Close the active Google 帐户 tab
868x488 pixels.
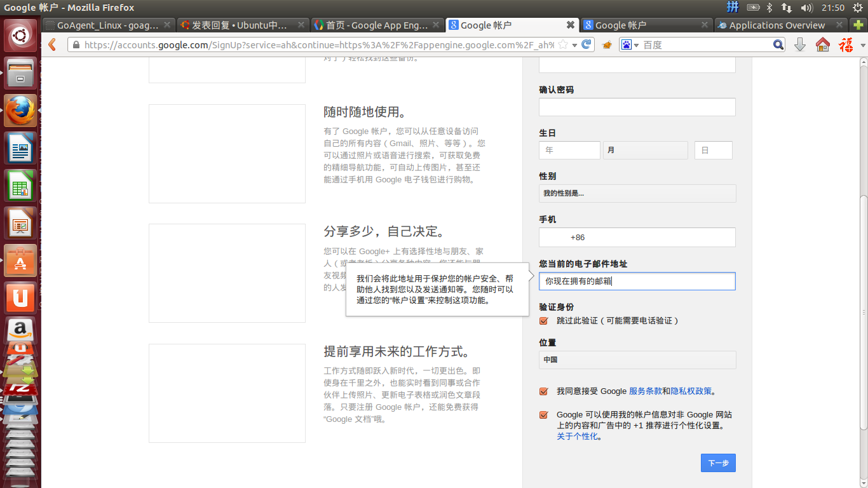point(570,25)
